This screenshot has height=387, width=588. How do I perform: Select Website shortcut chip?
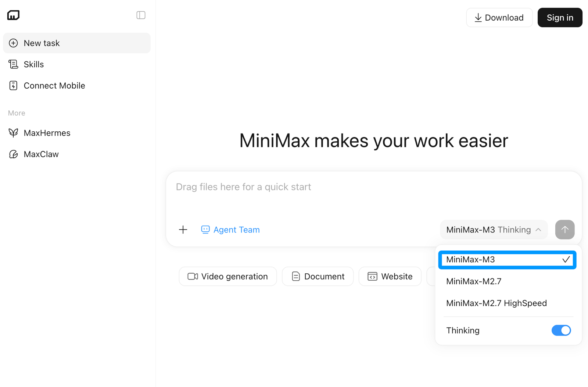click(390, 276)
